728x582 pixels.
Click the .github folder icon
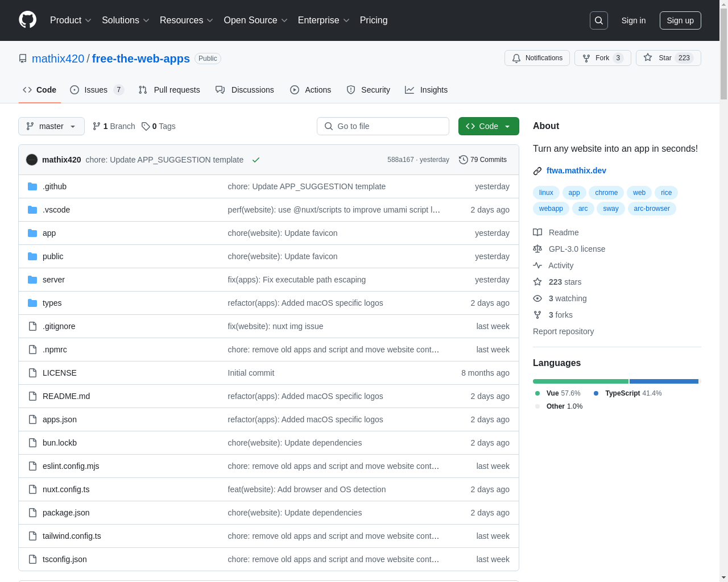[32, 186]
